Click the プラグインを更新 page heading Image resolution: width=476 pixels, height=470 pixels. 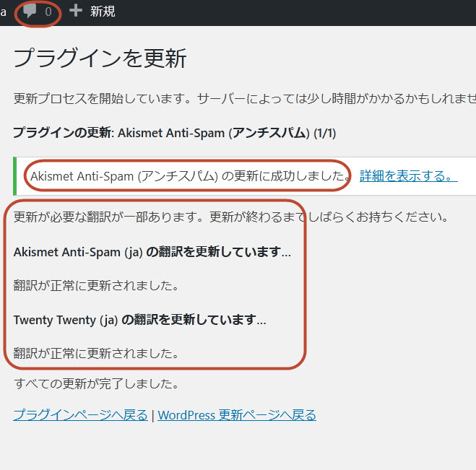(x=100, y=58)
